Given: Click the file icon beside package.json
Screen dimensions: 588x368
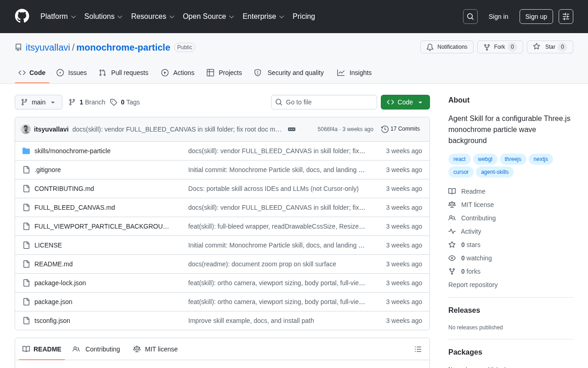Looking at the screenshot, I should point(26,302).
